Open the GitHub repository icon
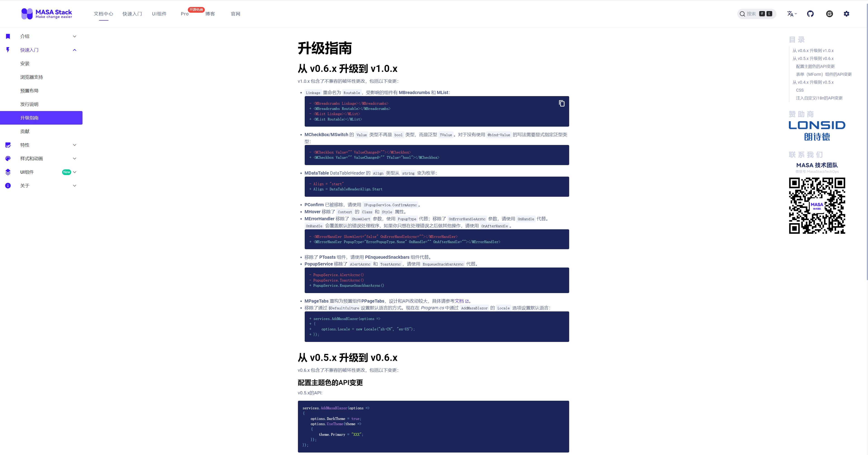 tap(810, 14)
